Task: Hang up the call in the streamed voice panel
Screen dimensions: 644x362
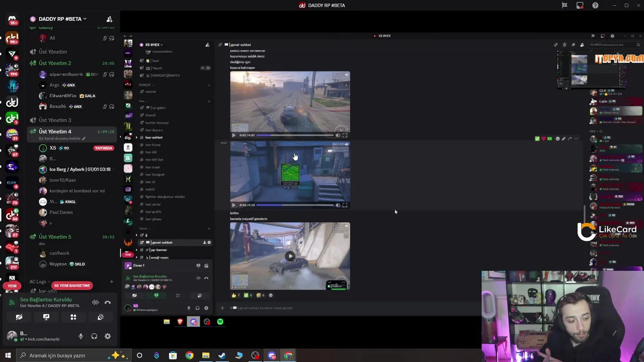Action: point(206,278)
